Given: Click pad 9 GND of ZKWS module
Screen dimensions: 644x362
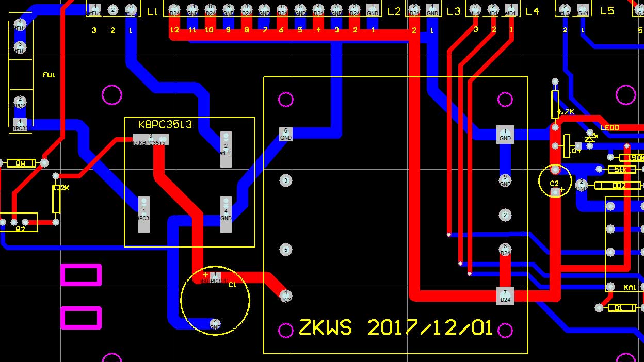Looking at the screenshot, I should tap(505, 180).
